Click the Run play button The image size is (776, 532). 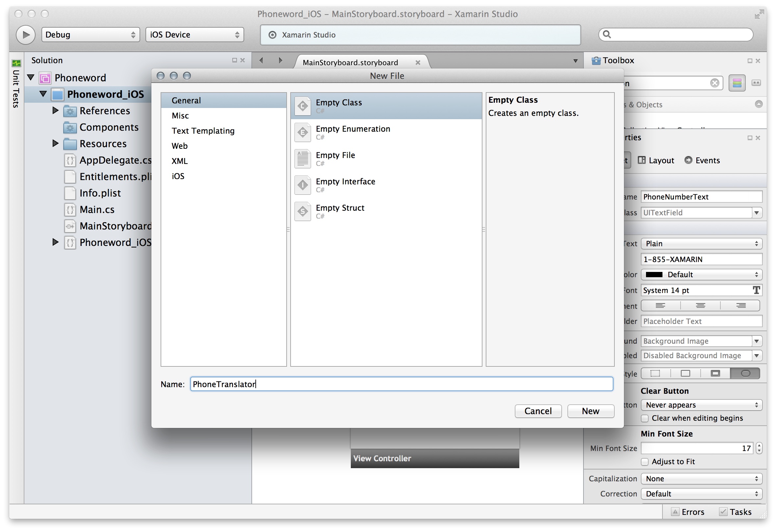pyautogui.click(x=26, y=35)
